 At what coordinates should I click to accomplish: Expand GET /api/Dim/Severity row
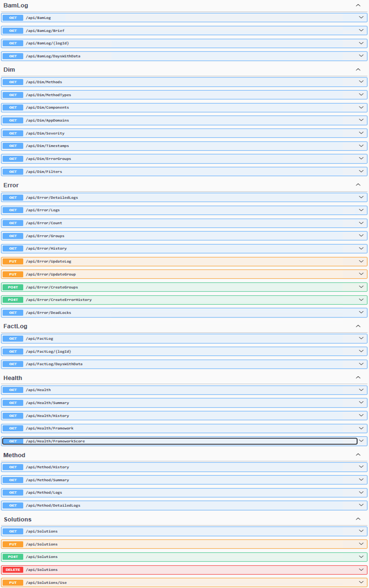(x=184, y=133)
